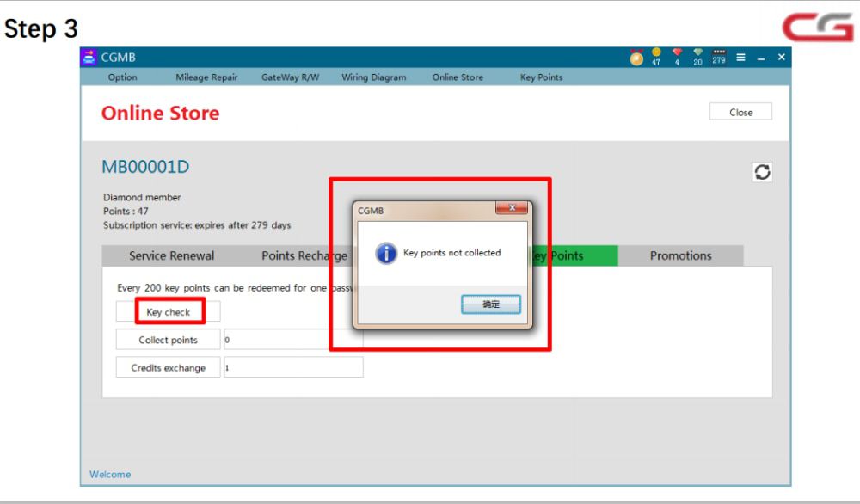This screenshot has height=504, width=860.
Task: Click the refresh icon beside account info
Action: tap(761, 172)
